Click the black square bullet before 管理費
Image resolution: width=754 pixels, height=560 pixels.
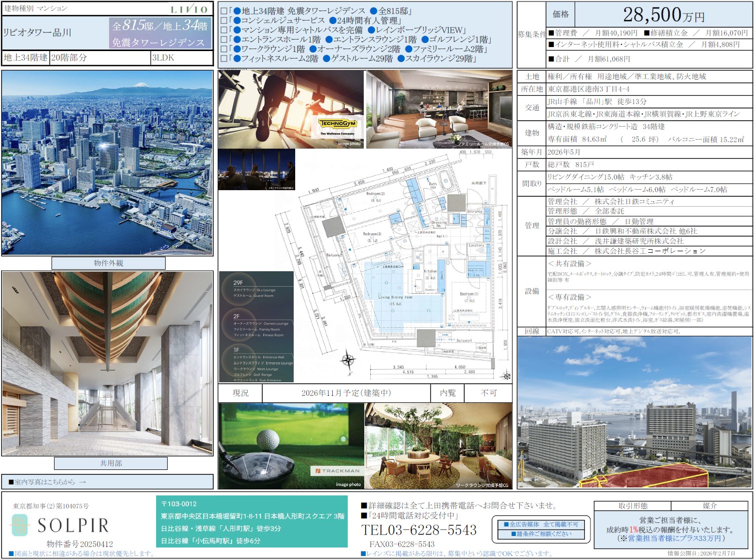click(551, 33)
